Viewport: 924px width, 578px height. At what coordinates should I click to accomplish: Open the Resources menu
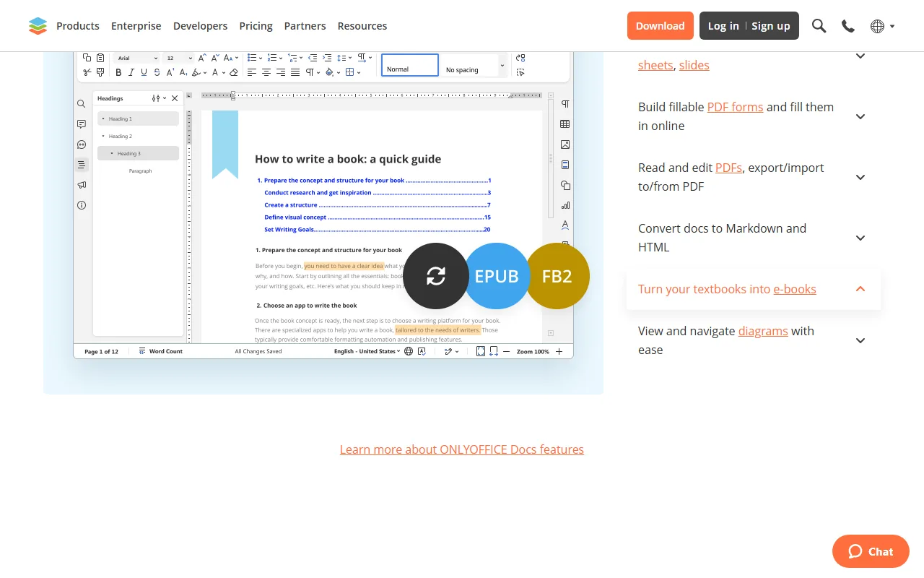tap(362, 26)
